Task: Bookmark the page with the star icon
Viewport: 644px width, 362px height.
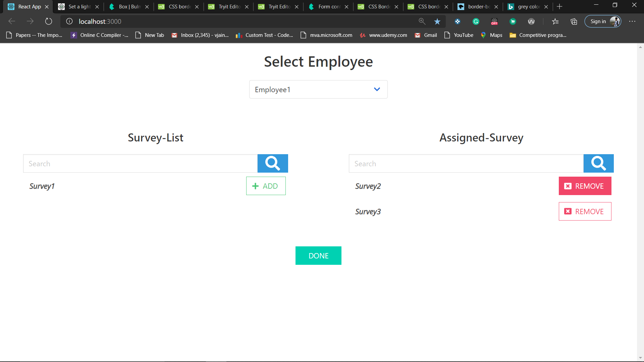Action: [x=437, y=21]
